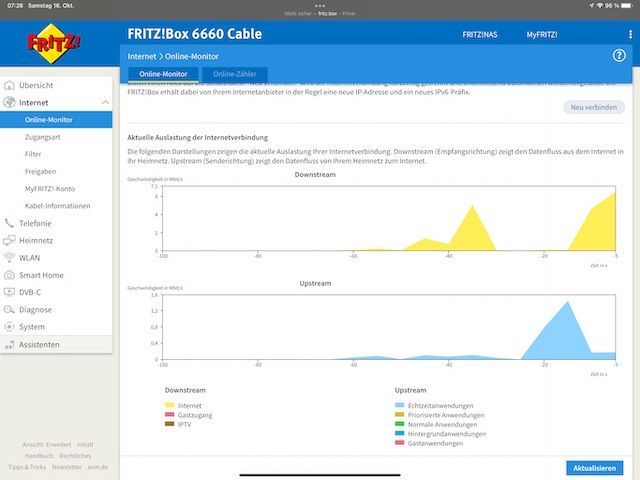This screenshot has height=480, width=640.
Task: Open the Rechtliches footer link
Action: (x=75, y=456)
